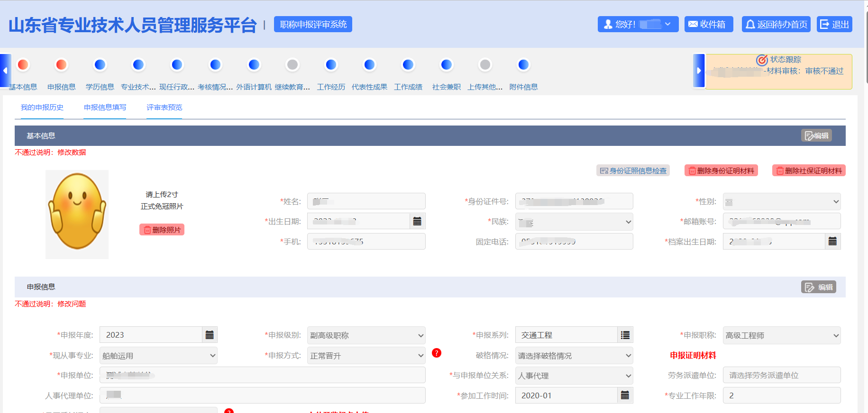This screenshot has width=868, height=413.
Task: Open the 申报系列 list icon
Action: [x=625, y=335]
